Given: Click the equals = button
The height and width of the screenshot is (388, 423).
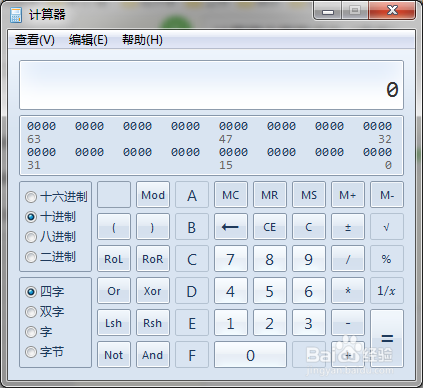Looking at the screenshot, I should (387, 339).
